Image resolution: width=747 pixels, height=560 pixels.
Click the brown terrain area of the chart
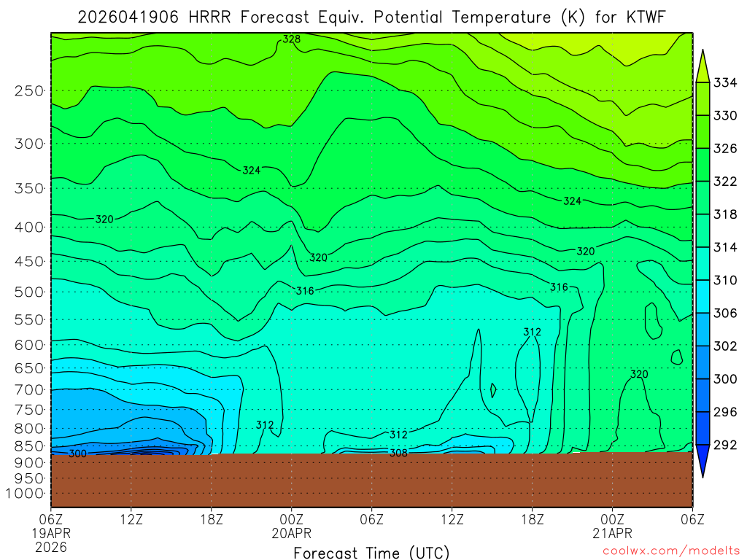(371, 480)
